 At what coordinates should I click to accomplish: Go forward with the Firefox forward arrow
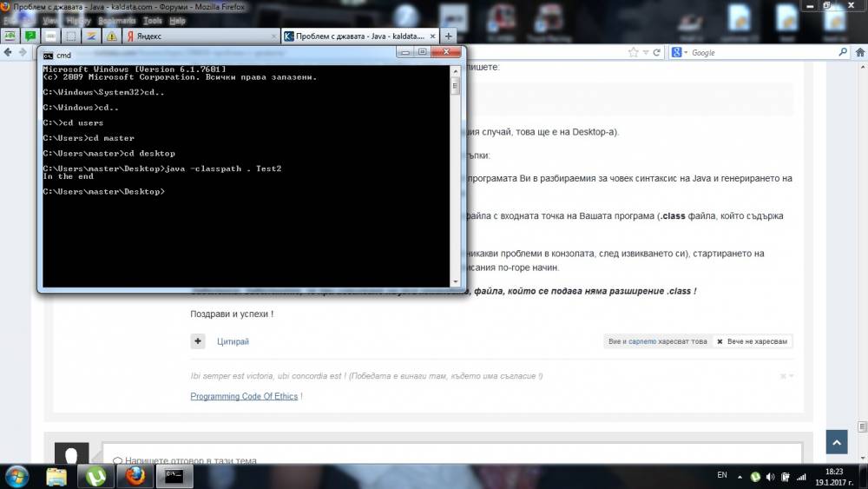(23, 52)
